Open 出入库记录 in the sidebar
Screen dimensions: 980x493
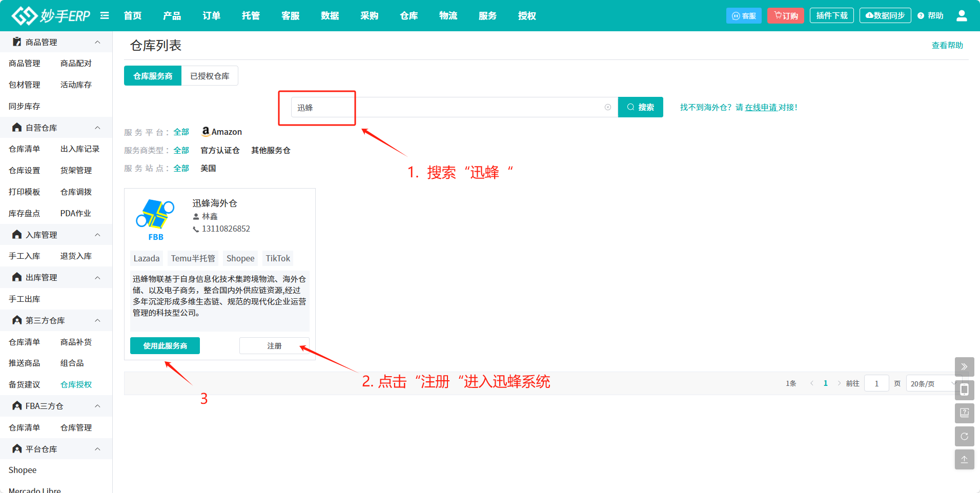coord(80,149)
